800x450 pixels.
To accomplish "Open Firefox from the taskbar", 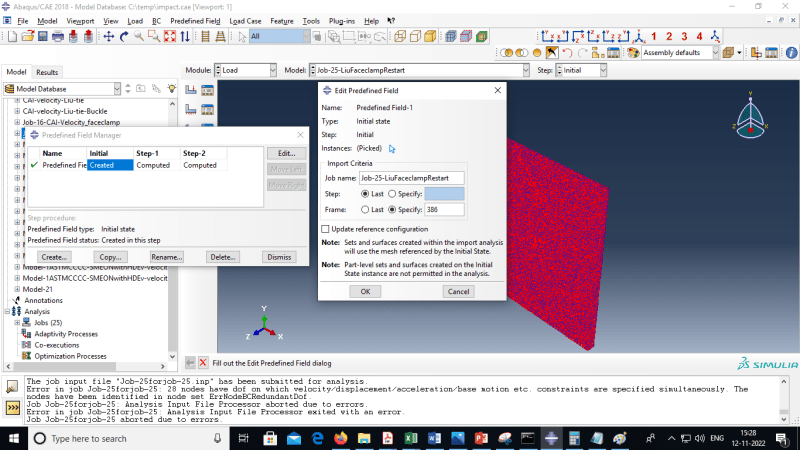I will tap(340, 438).
